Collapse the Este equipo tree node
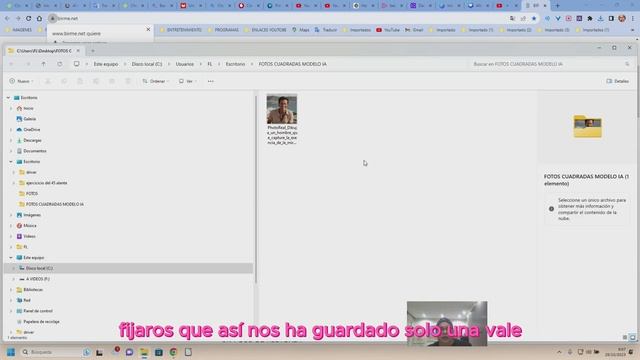640x360 pixels. (x=11, y=258)
